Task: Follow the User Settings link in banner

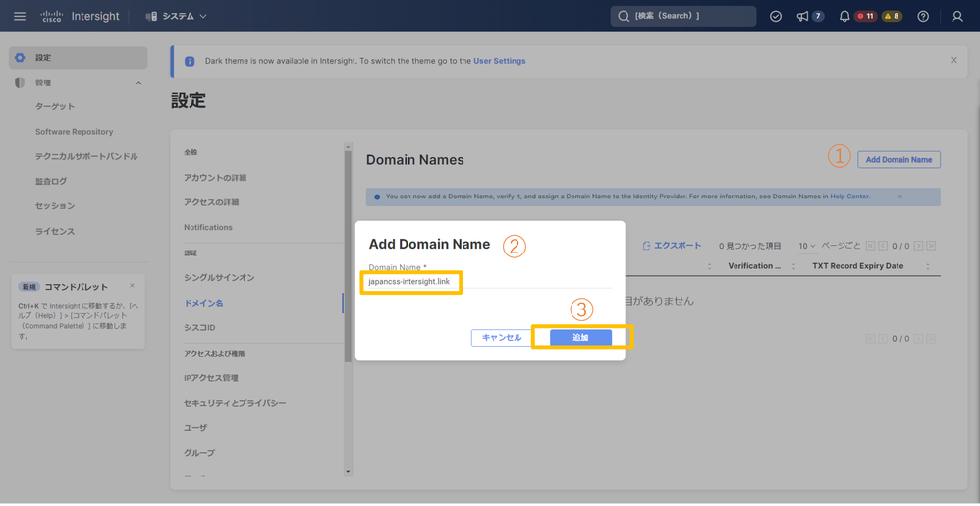Action: [x=500, y=61]
